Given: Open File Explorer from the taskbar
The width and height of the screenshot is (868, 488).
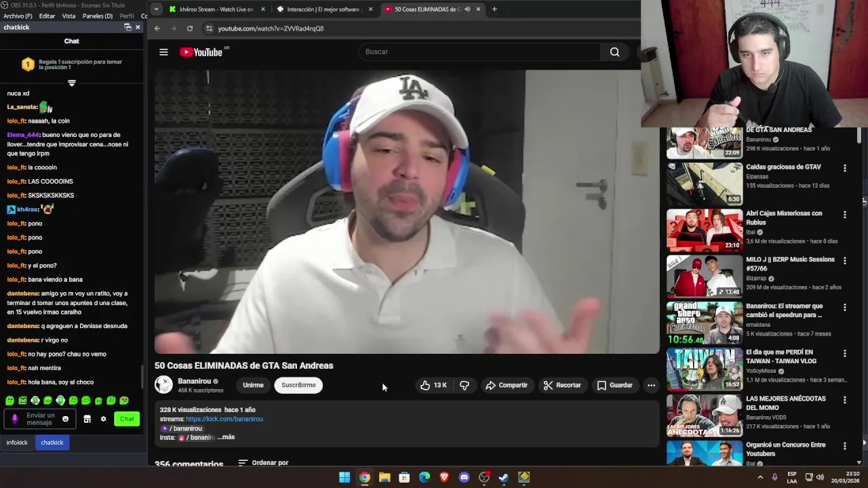Looking at the screenshot, I should (x=384, y=477).
